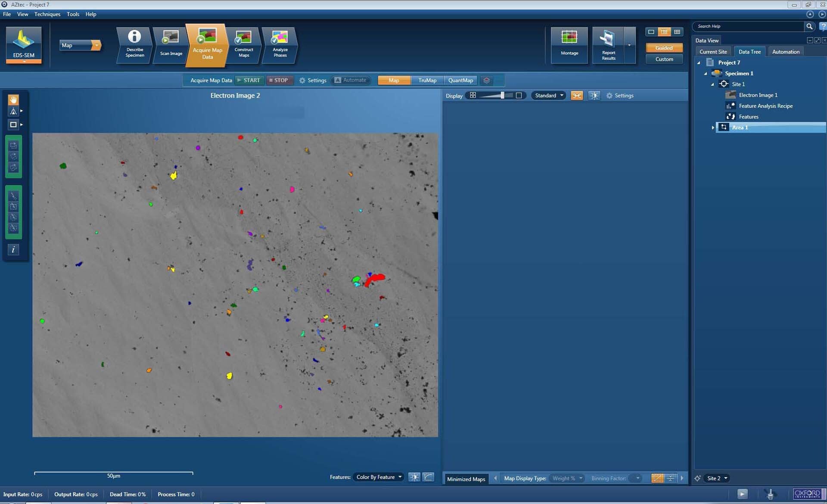Click the Minimized Maps button
The width and height of the screenshot is (827, 504).
(466, 479)
